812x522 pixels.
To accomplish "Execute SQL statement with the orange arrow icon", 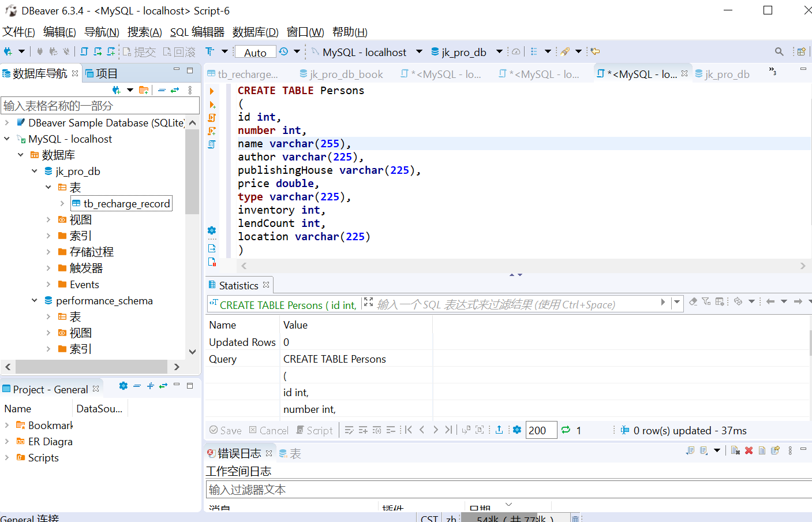I will pos(212,91).
